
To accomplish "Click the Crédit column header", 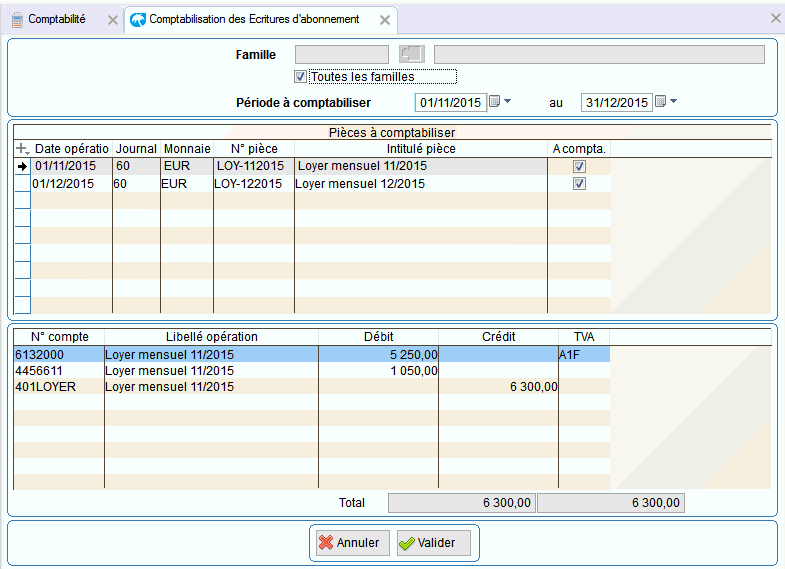I will pos(499,337).
